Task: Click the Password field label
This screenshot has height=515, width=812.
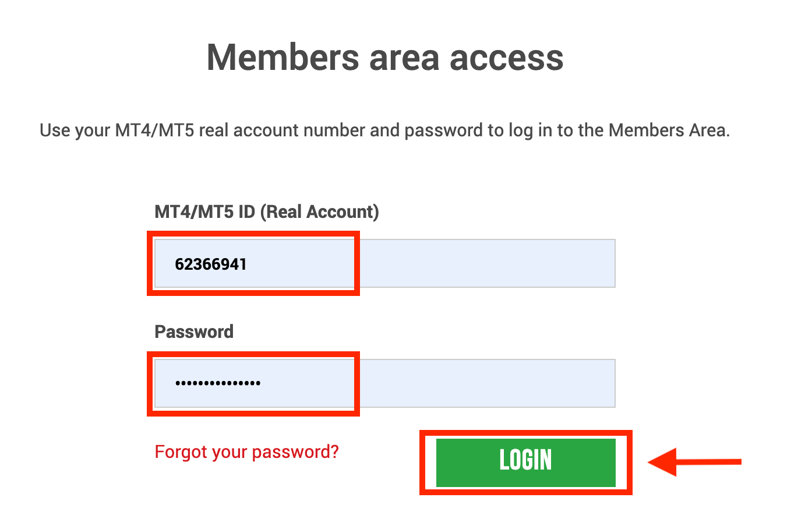Action: pos(193,331)
